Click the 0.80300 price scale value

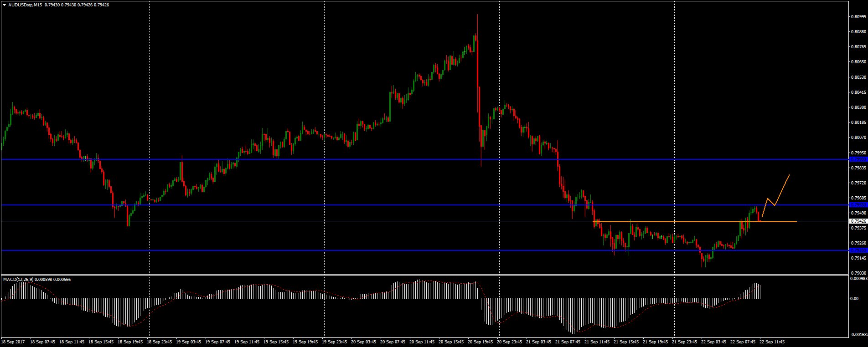pyautogui.click(x=858, y=107)
